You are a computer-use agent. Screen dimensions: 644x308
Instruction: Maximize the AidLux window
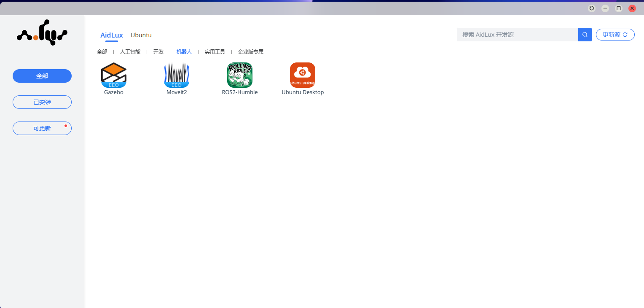619,8
